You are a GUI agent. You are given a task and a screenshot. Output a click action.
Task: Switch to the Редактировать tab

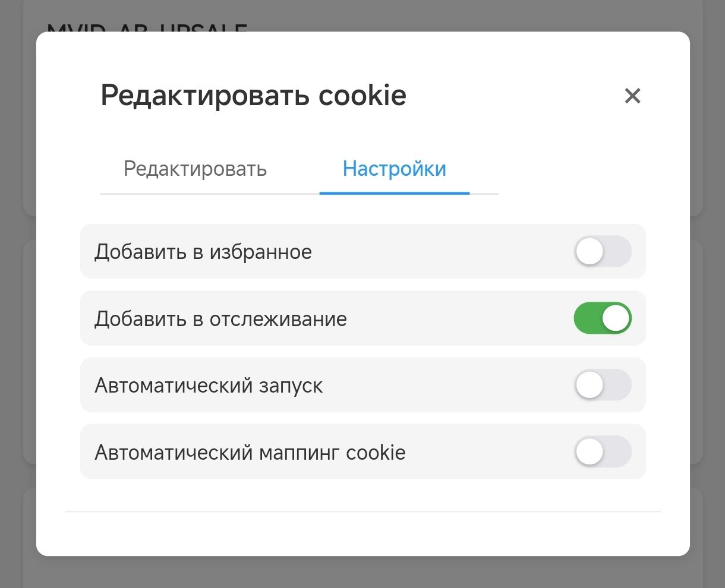point(195,169)
